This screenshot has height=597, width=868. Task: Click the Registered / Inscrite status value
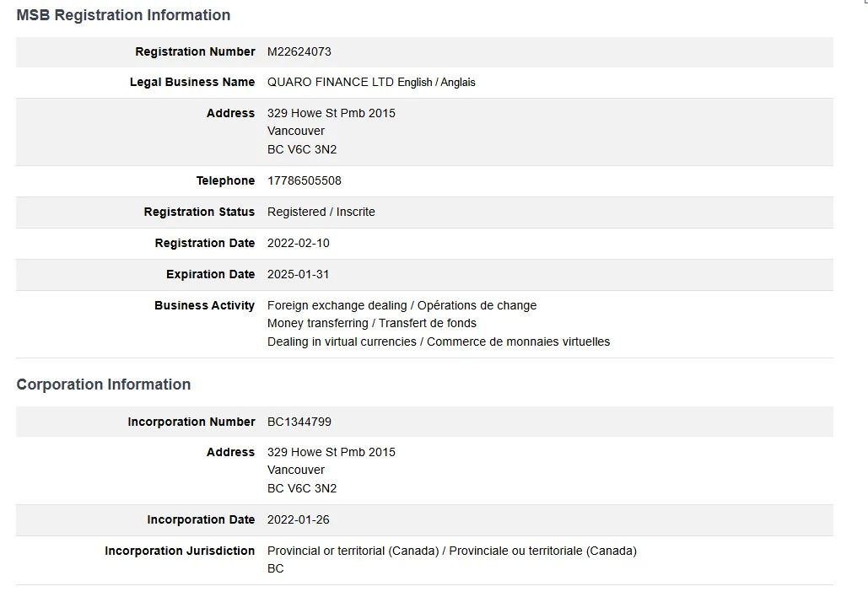(321, 212)
